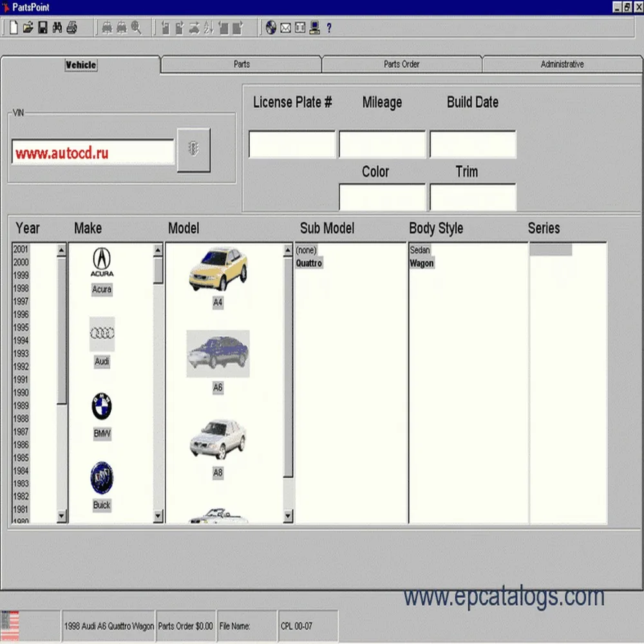The width and height of the screenshot is (644, 644).
Task: Save using the floppy disk icon
Action: [43, 28]
